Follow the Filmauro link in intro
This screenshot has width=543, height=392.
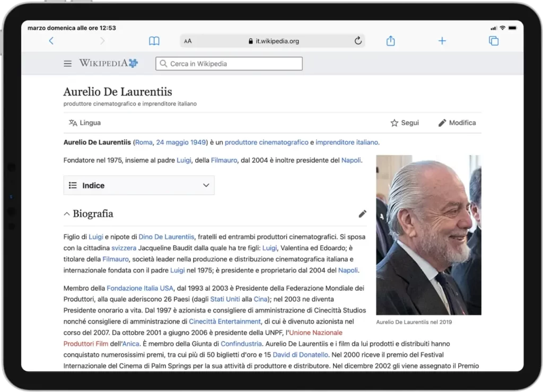[223, 160]
